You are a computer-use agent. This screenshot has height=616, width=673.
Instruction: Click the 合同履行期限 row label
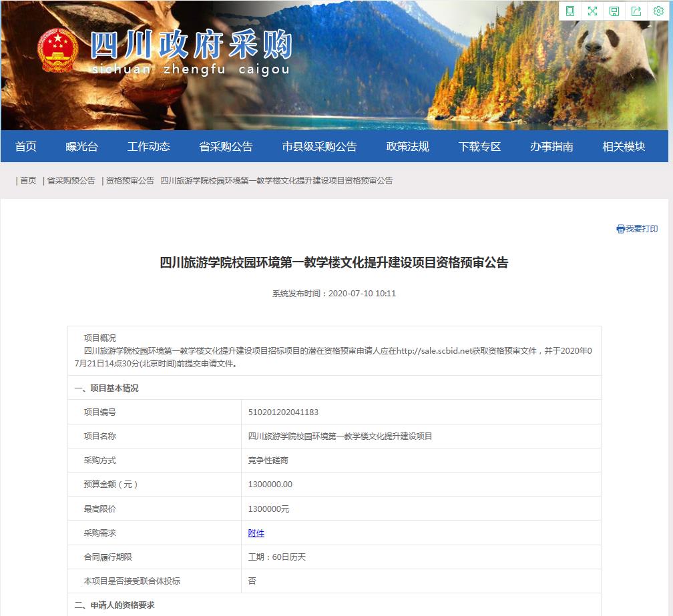click(x=107, y=557)
